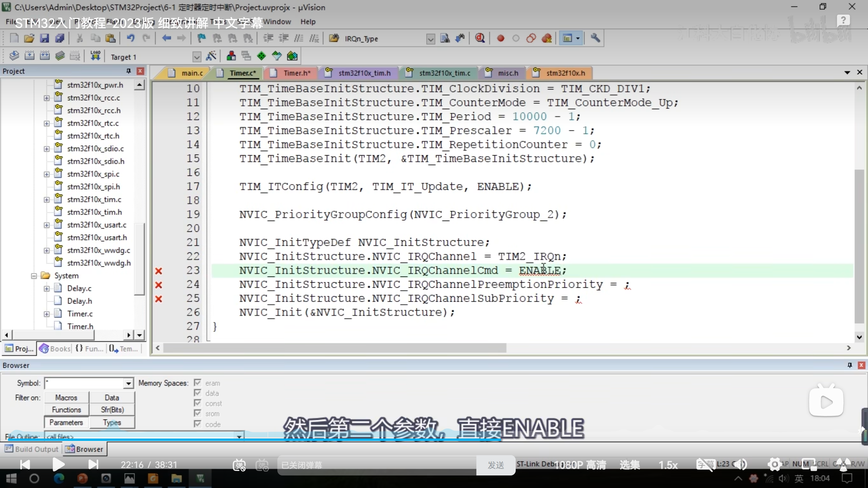Collapse the System folder in project tree
The height and width of the screenshot is (488, 868).
34,276
